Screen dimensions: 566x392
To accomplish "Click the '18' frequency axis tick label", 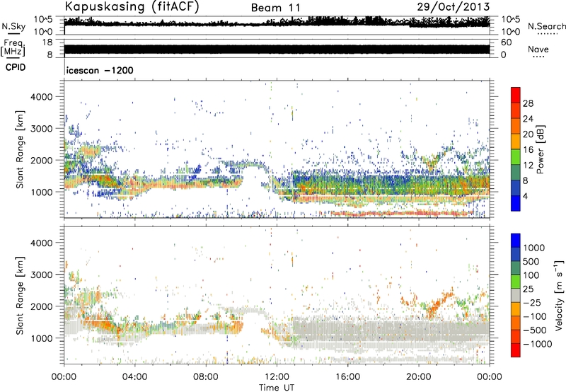I will point(47,42).
